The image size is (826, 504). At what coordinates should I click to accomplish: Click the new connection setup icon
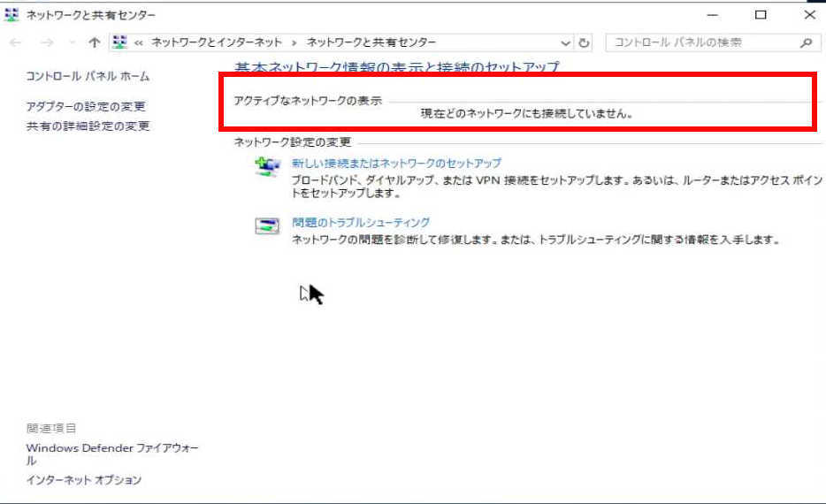(x=267, y=166)
